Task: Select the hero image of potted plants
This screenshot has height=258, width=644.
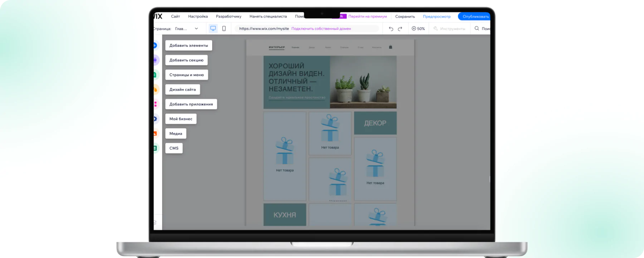Action: coord(363,82)
